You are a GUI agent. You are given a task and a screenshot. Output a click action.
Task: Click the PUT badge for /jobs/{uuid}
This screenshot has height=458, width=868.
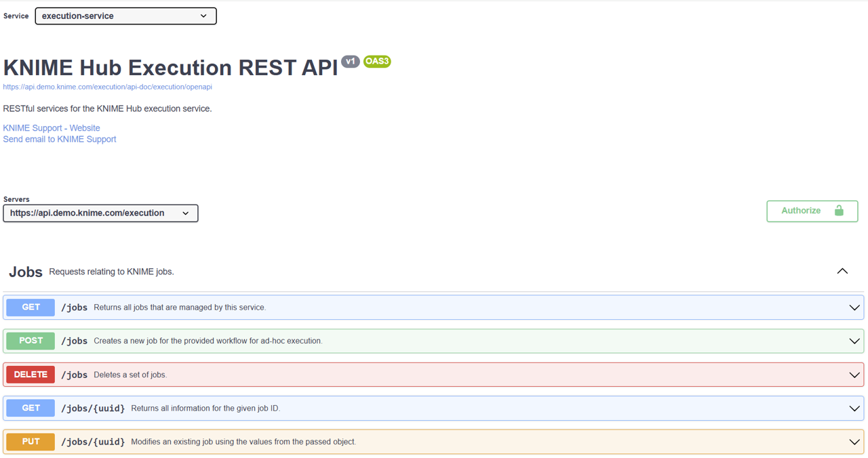pyautogui.click(x=31, y=442)
